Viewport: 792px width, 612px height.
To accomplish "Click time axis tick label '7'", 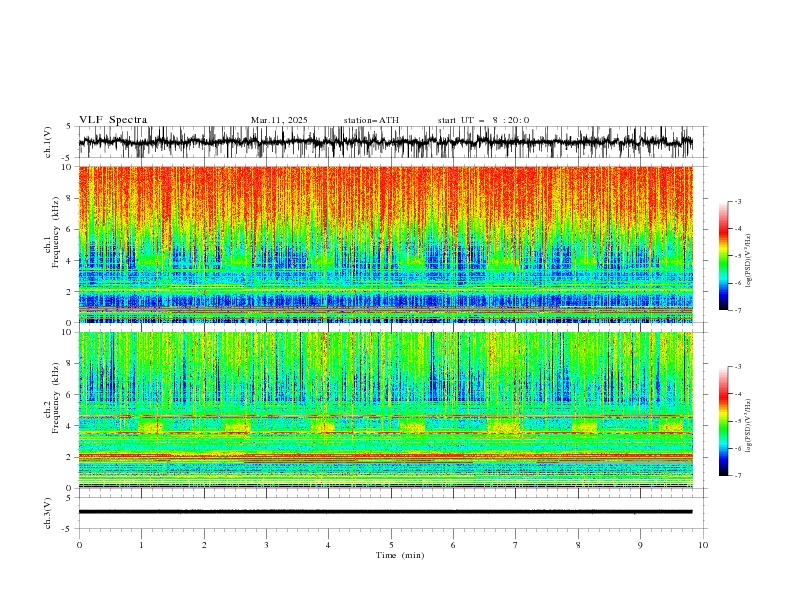I will [516, 545].
